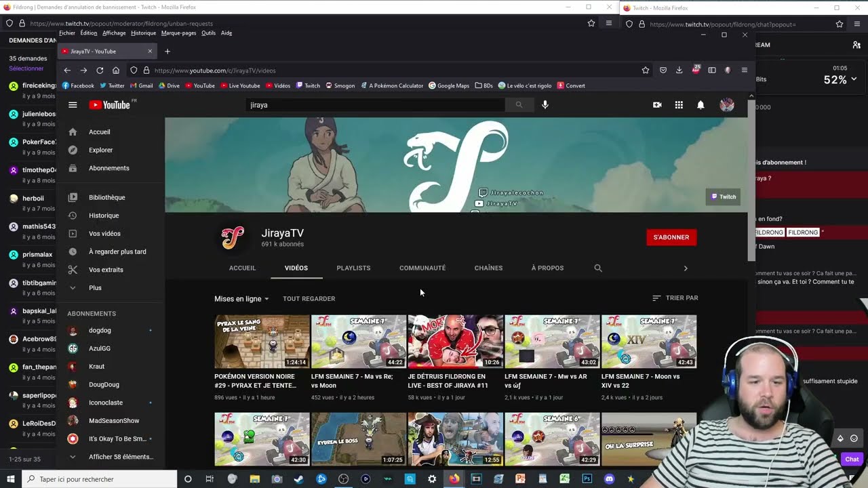
Task: Open the TRIER PAR sort menu
Action: tap(675, 298)
